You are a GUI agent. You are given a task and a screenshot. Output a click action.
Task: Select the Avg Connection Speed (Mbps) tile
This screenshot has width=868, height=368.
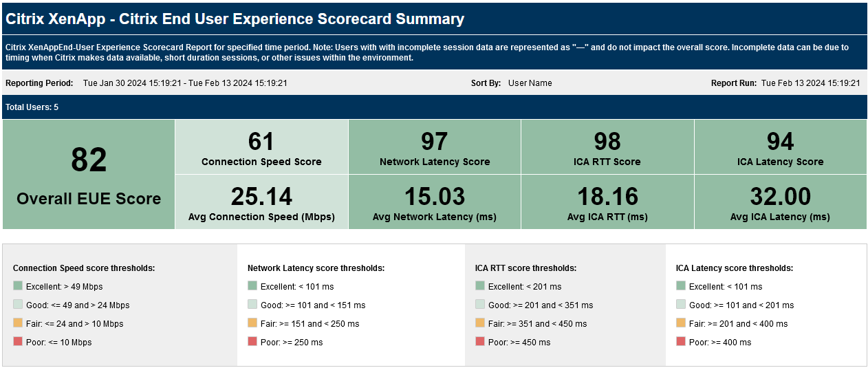[261, 202]
